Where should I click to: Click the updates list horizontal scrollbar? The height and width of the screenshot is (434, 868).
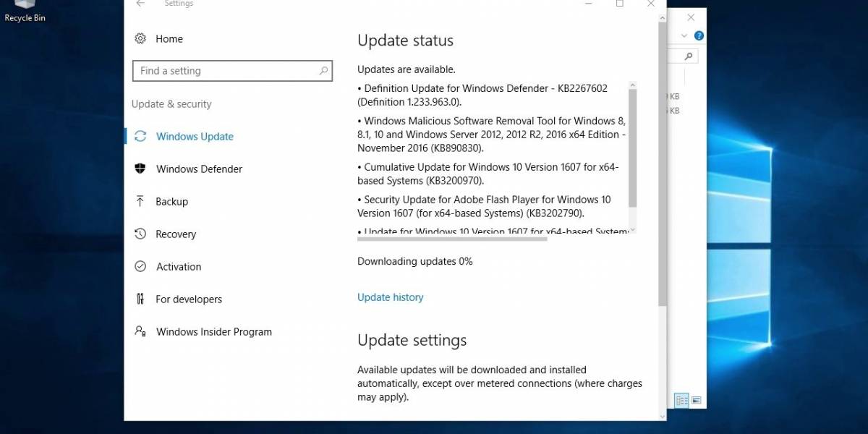pyautogui.click(x=452, y=238)
